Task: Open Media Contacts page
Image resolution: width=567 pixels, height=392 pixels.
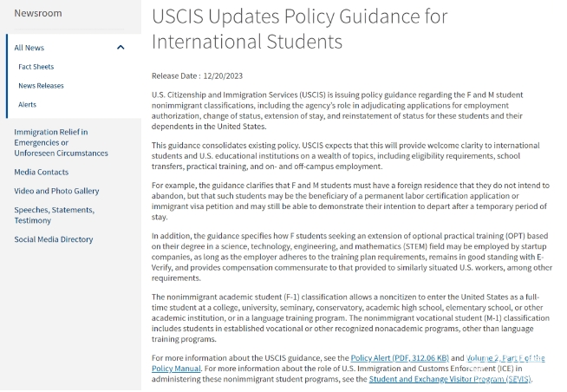Action: coord(42,172)
